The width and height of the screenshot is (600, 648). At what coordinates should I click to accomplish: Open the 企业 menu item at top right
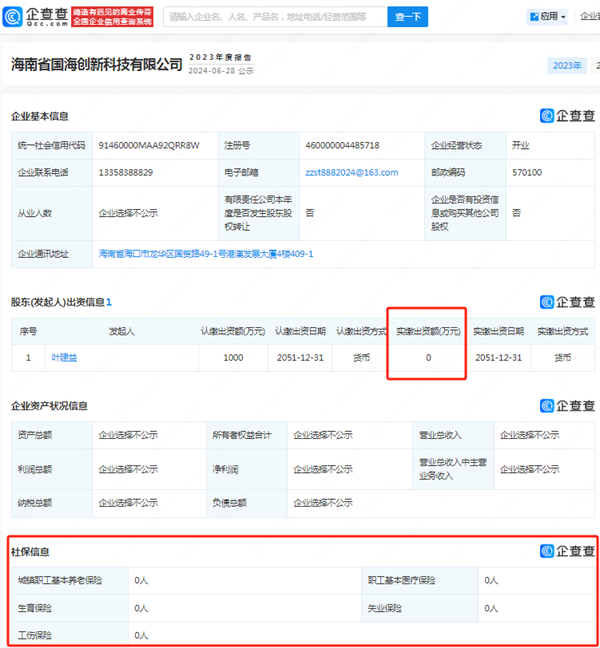[588, 17]
